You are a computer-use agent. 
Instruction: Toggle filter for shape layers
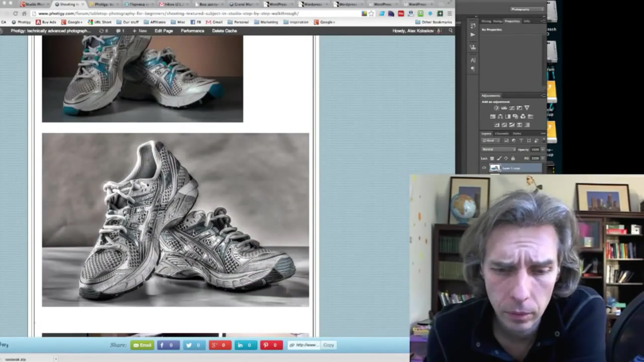pos(529,141)
